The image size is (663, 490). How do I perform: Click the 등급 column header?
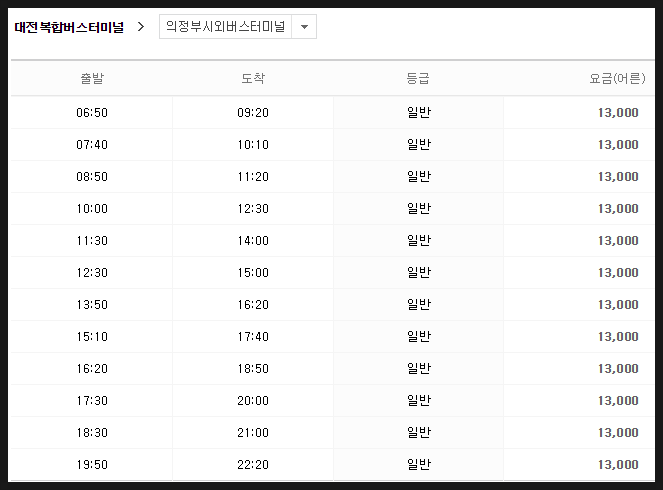418,78
